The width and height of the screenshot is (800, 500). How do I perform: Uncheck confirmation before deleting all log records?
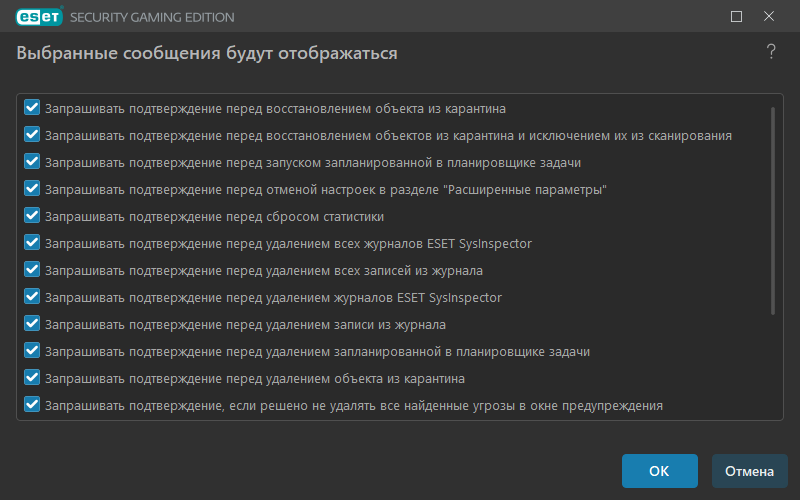point(32,269)
